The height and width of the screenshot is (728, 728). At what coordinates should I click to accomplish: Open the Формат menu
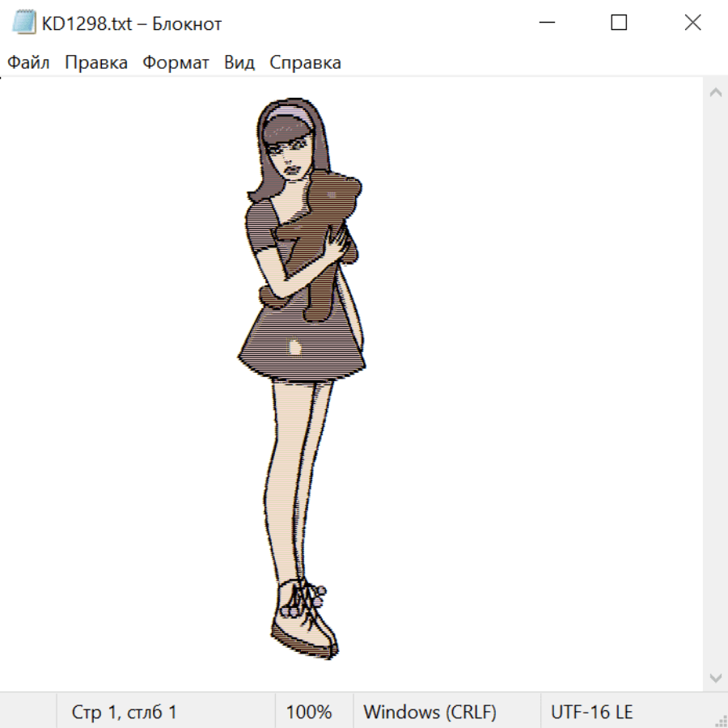pyautogui.click(x=176, y=63)
